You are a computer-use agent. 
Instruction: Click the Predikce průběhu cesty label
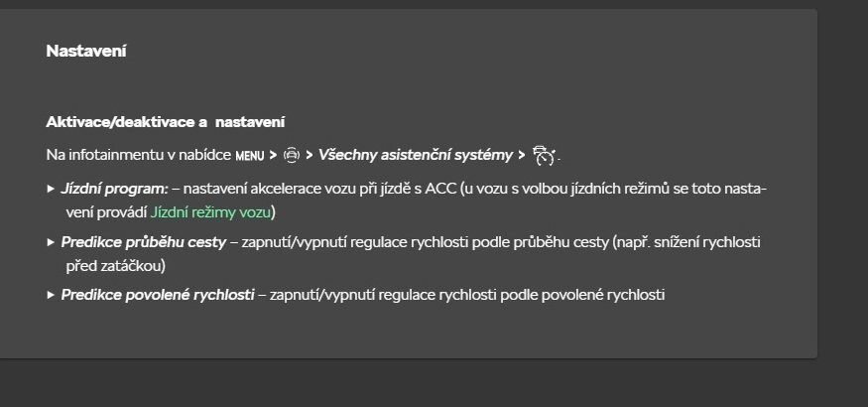tap(144, 242)
